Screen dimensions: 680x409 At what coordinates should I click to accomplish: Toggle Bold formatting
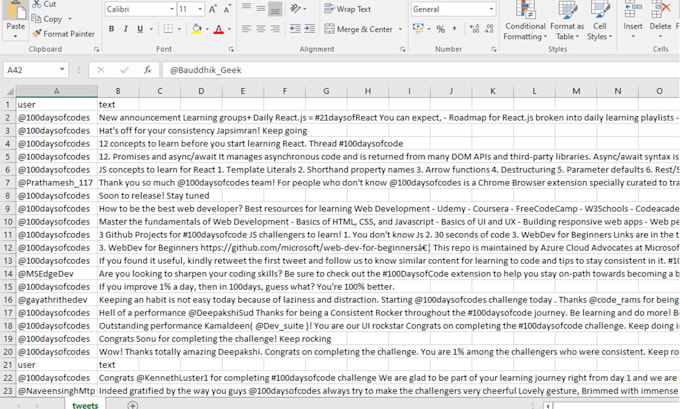pos(111,29)
